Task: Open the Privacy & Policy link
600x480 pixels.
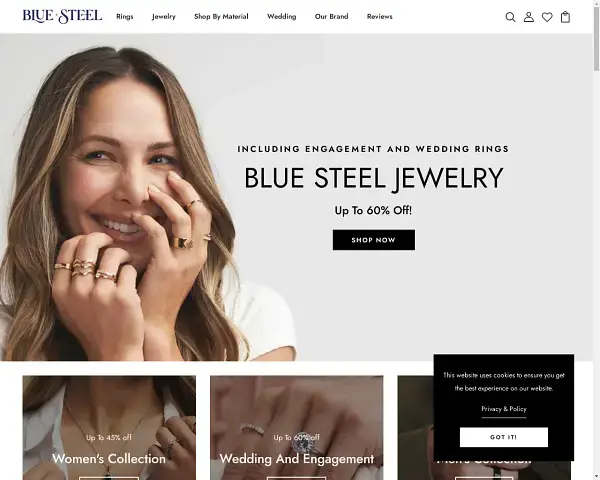Action: point(504,409)
